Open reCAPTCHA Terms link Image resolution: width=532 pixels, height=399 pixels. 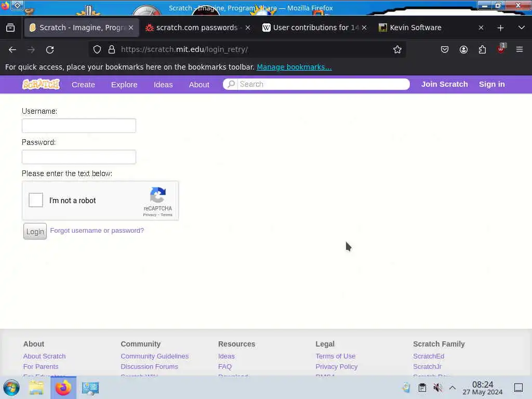click(x=167, y=215)
